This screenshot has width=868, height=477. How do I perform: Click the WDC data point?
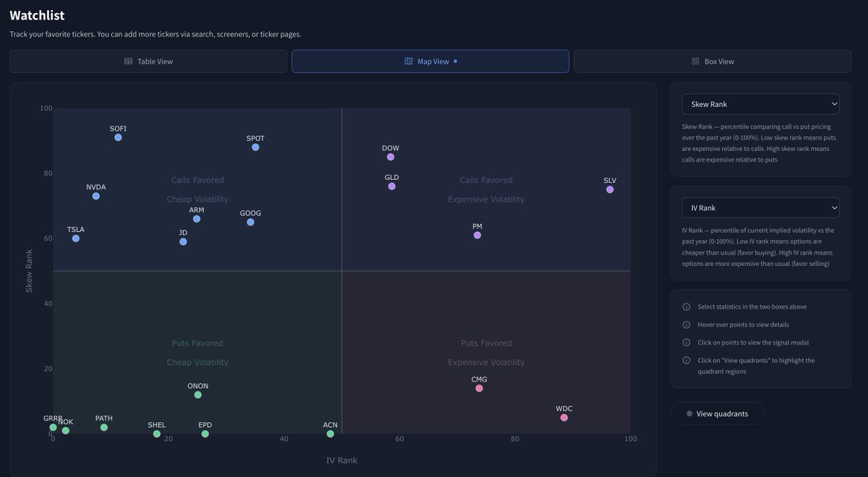tap(564, 418)
